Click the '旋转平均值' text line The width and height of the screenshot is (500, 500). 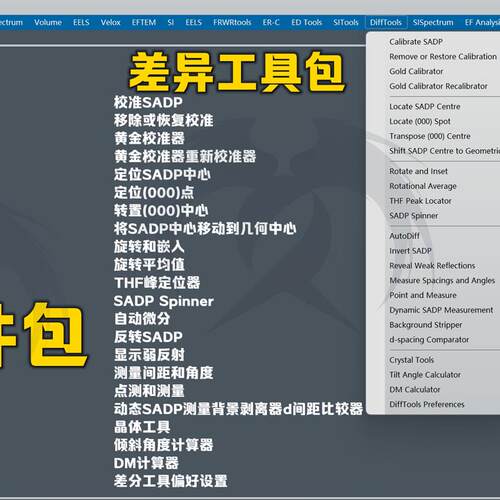(149, 265)
